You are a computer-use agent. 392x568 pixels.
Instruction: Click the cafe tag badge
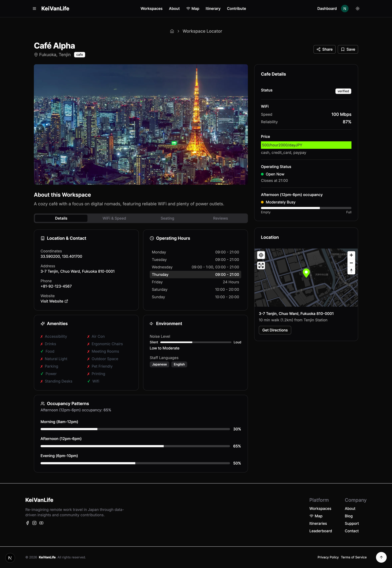point(80,55)
